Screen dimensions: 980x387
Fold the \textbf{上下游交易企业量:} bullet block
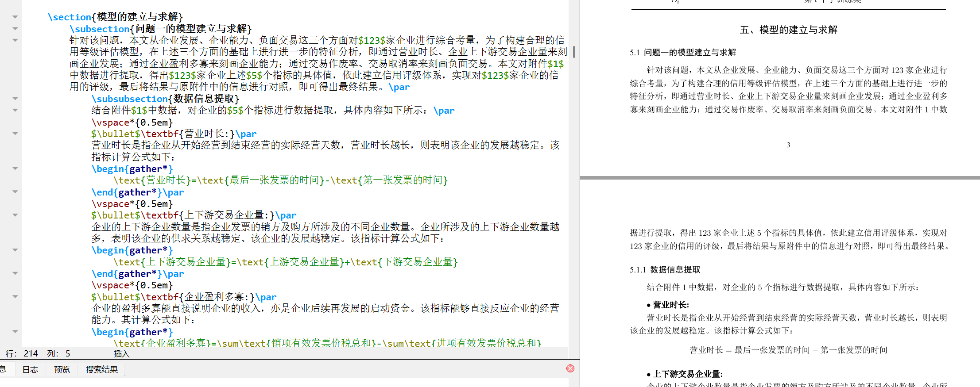pyautogui.click(x=15, y=215)
